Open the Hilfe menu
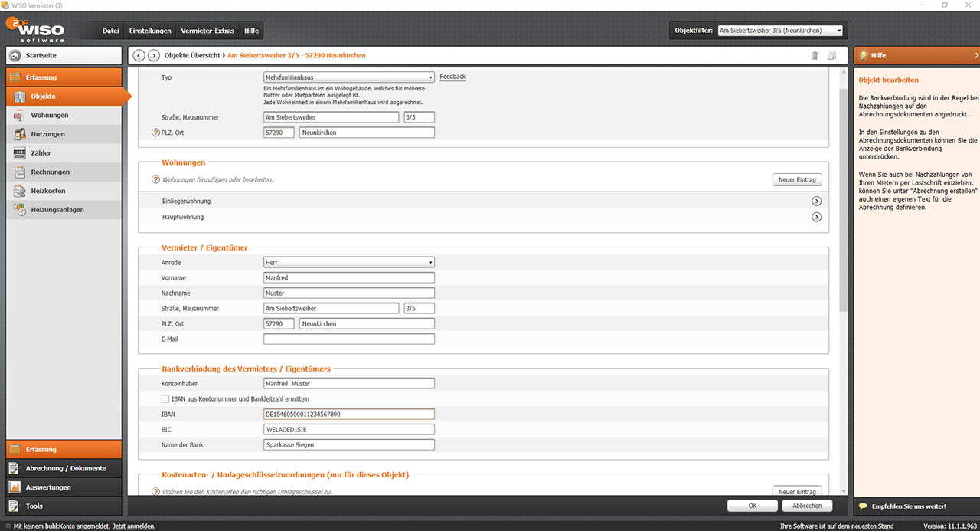The image size is (980, 531). [x=251, y=31]
